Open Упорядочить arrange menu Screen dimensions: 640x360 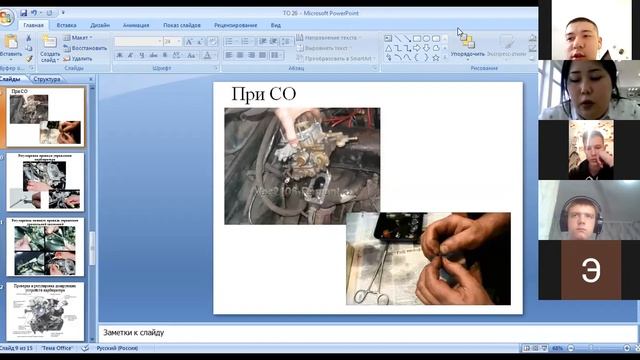(x=468, y=47)
